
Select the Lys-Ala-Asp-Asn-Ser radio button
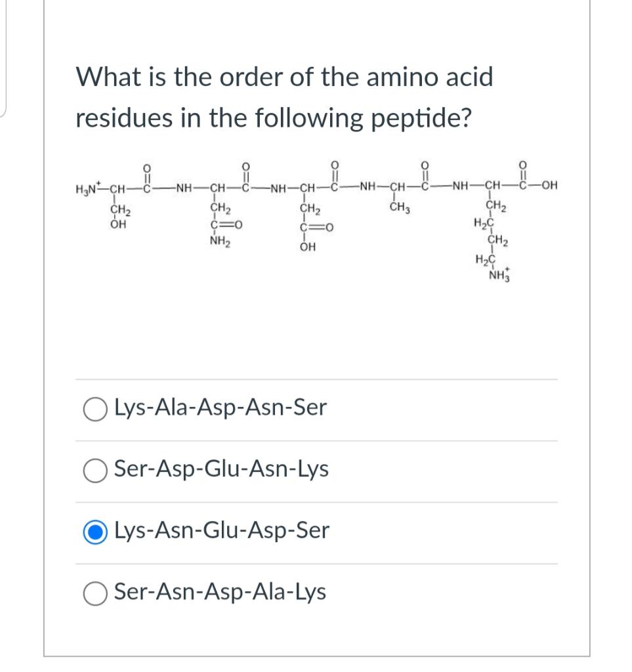tap(95, 409)
